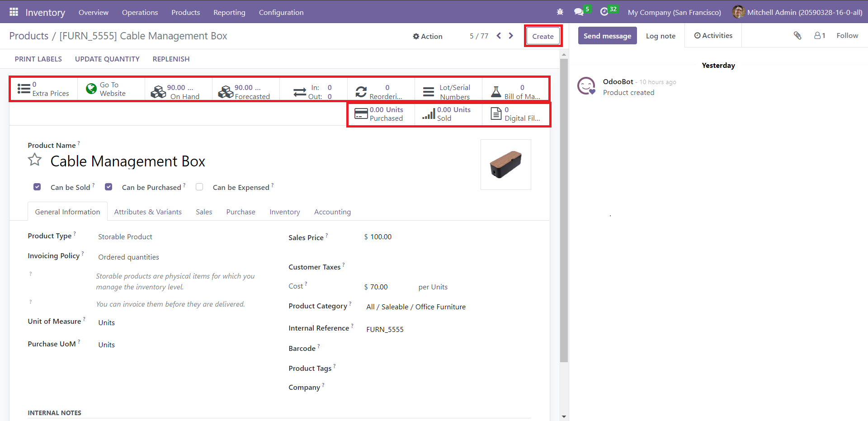
Task: Click UPDATE QUANTITY button
Action: [107, 59]
